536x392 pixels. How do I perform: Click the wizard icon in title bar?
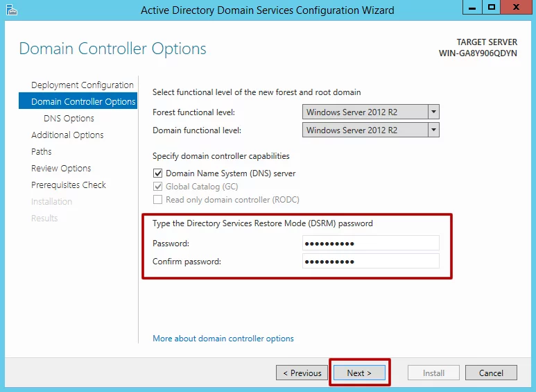click(x=10, y=10)
